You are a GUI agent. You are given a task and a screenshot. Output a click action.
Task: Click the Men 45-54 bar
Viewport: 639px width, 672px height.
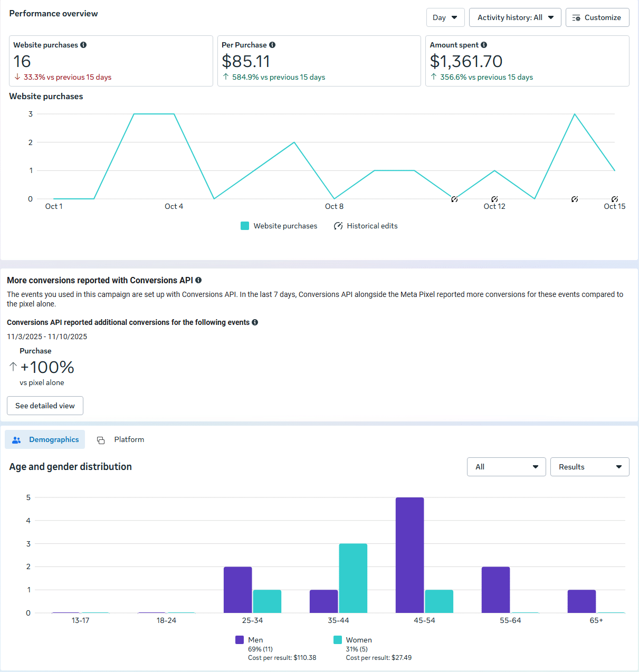coord(409,555)
